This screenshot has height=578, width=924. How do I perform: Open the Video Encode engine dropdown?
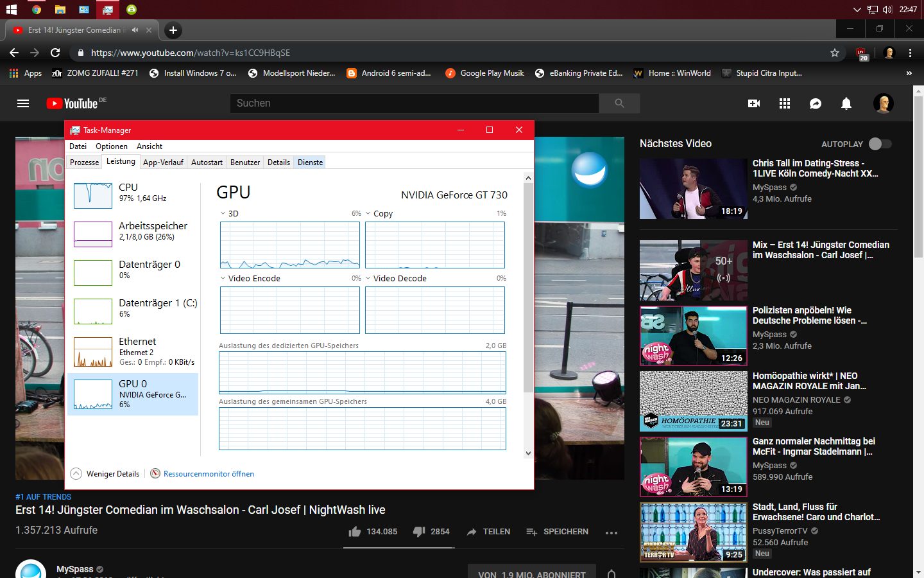(223, 278)
